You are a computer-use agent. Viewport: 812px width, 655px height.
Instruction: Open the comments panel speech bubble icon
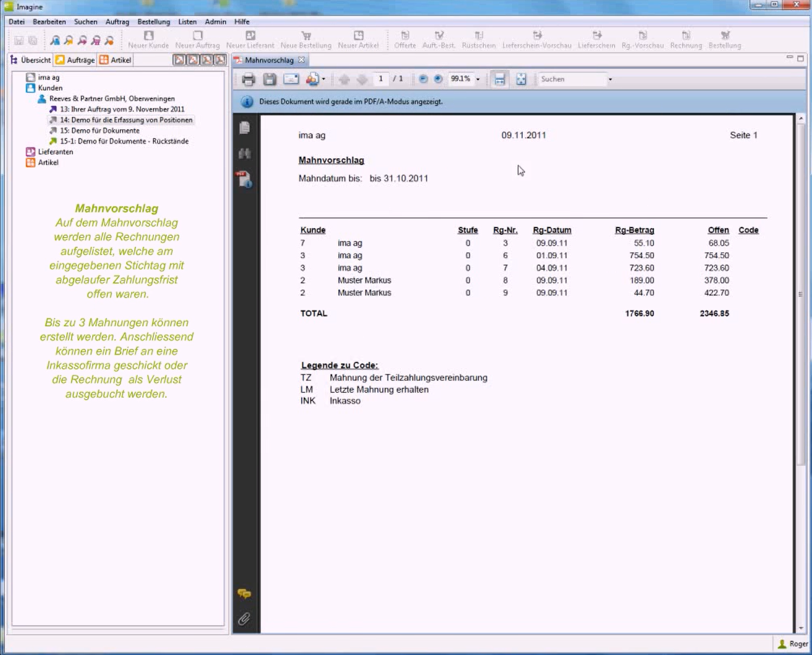[244, 594]
